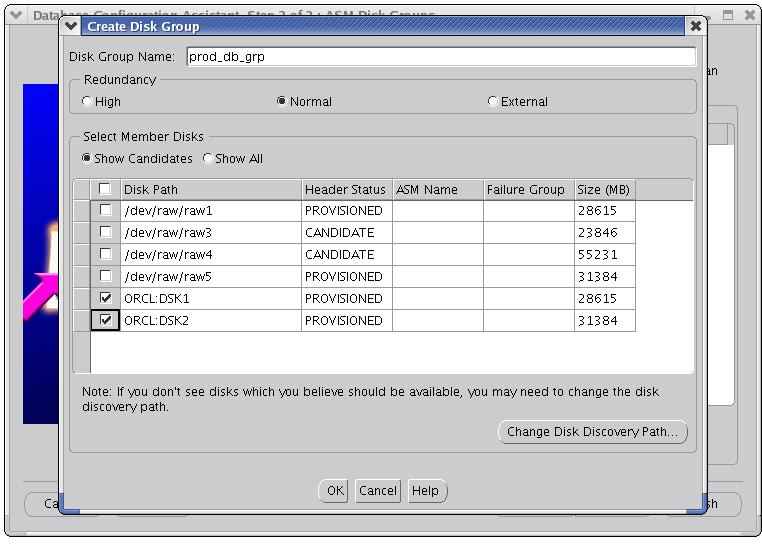Open the Database Configuration Assistant window menu
Viewport: 762px width, 544px height.
[x=16, y=16]
